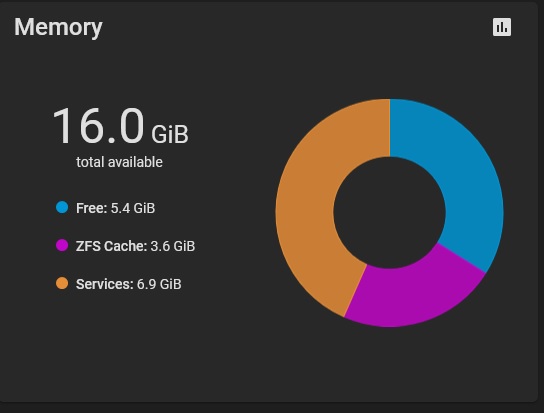The image size is (544, 413).
Task: Click the 6.9 GiB services value
Action: 159,284
